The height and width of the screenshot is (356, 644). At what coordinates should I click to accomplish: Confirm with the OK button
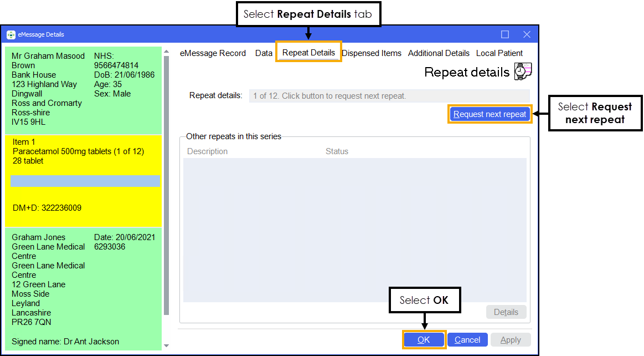tap(424, 340)
